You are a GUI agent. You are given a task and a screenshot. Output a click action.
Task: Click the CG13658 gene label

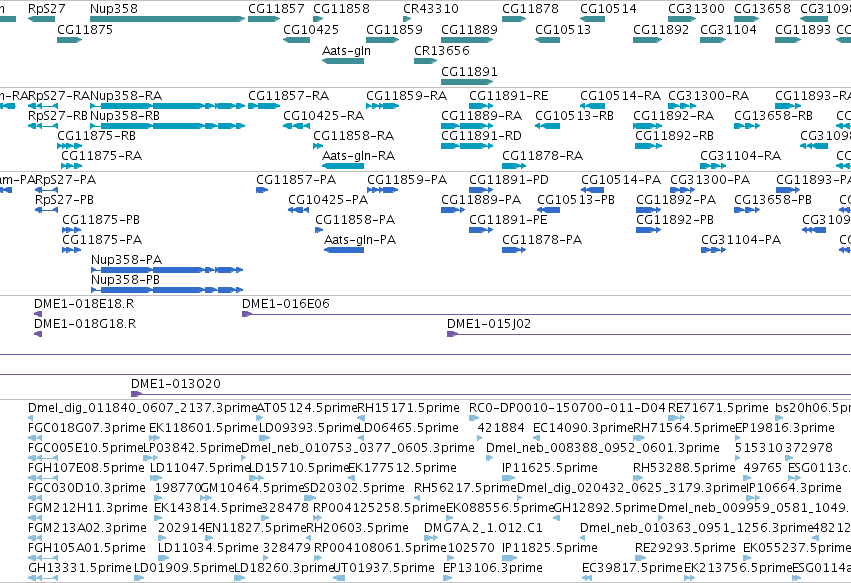point(763,9)
